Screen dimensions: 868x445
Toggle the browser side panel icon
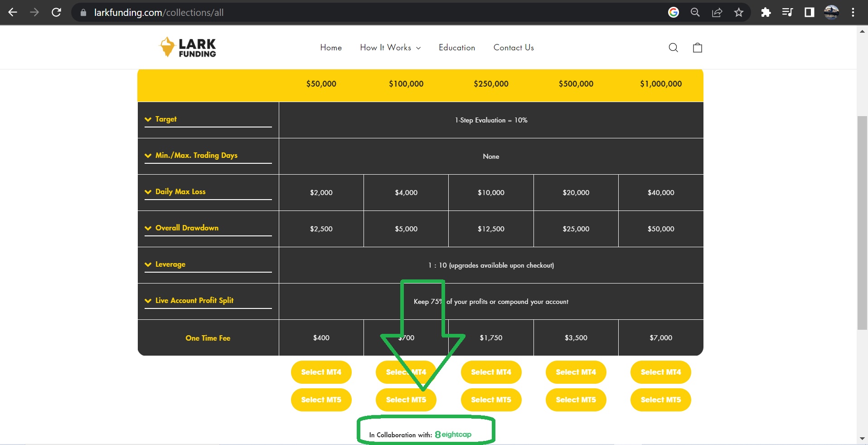tap(809, 12)
